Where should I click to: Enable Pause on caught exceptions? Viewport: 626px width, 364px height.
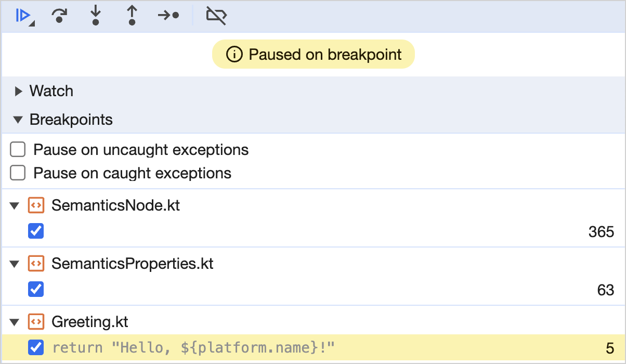pos(18,173)
